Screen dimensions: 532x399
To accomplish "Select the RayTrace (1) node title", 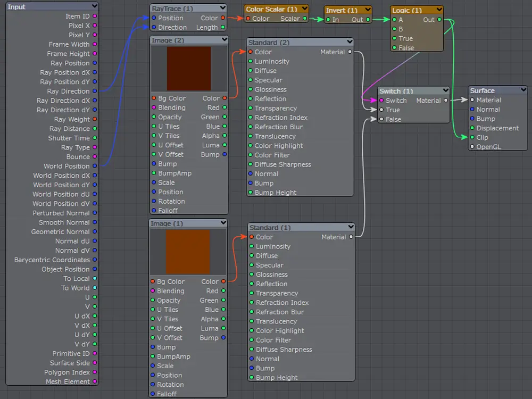I will (172, 9).
